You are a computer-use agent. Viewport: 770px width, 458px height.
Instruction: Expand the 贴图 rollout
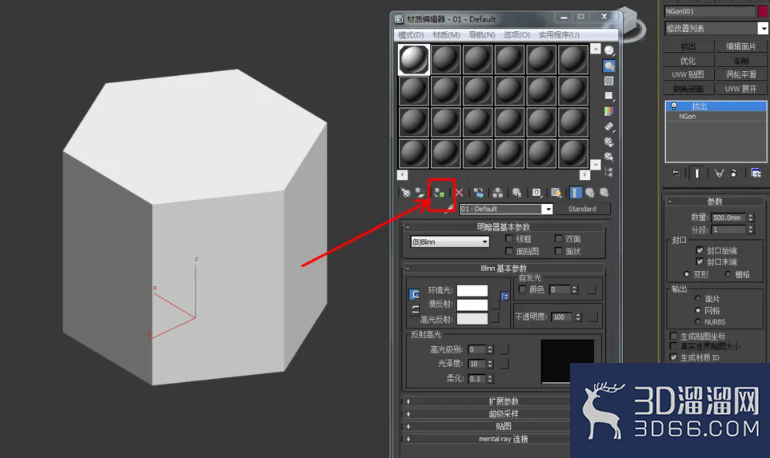click(x=503, y=426)
